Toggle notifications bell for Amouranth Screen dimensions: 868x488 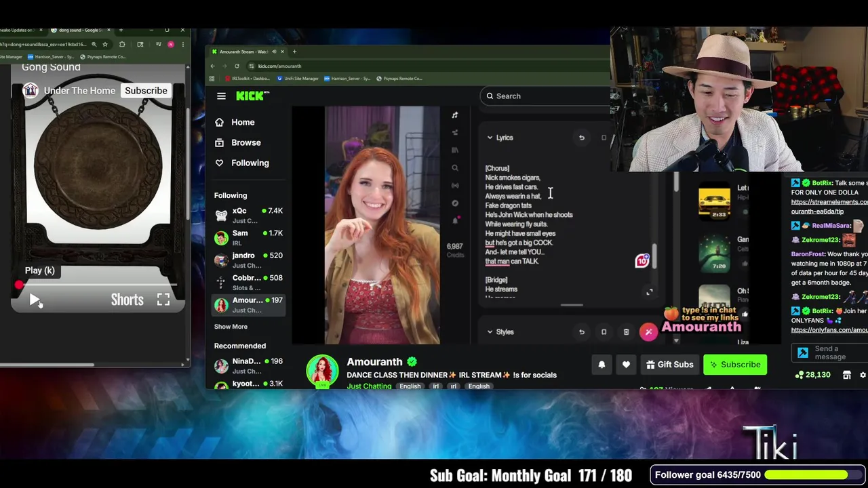601,365
